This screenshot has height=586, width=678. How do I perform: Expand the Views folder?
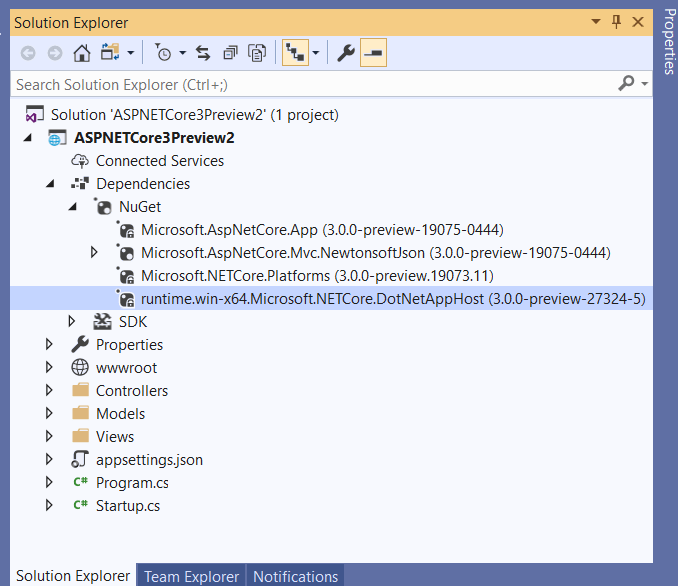tap(49, 436)
